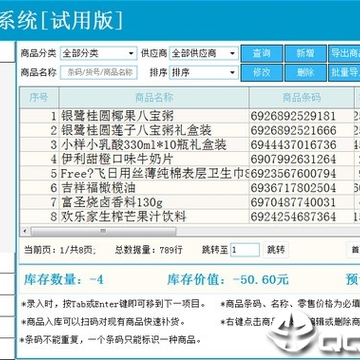Viewport: 360px width, 360px height.
Task: Select row 银鹭桂圆椰果八宝粥
Action: [x=190, y=116]
